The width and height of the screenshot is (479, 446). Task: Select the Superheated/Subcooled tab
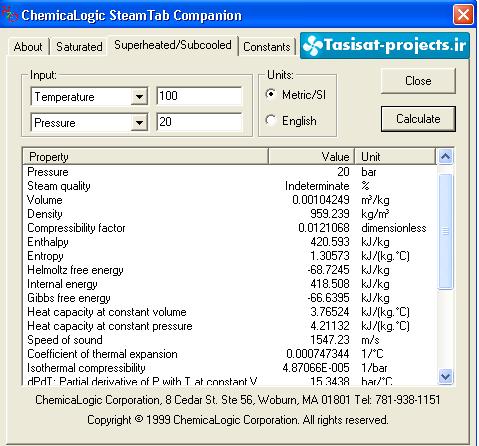[173, 45]
